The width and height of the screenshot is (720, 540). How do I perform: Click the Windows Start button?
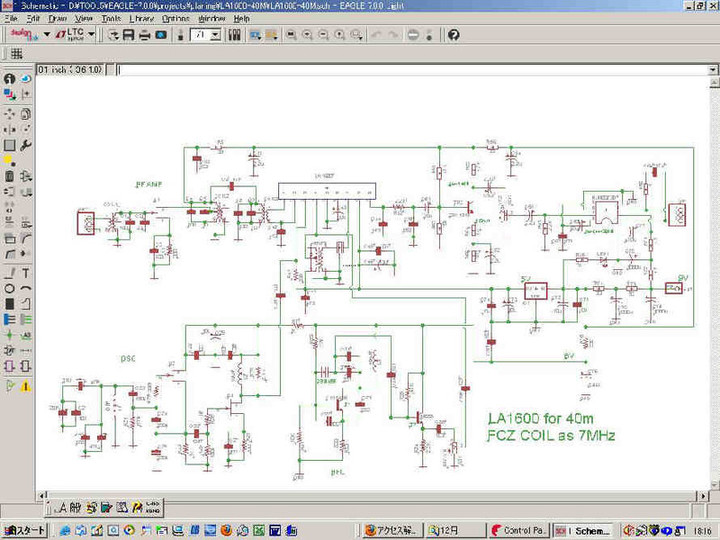click(x=24, y=530)
